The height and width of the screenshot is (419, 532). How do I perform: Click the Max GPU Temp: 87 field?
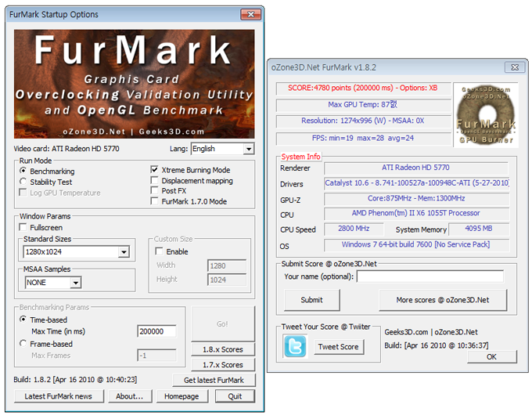363,105
